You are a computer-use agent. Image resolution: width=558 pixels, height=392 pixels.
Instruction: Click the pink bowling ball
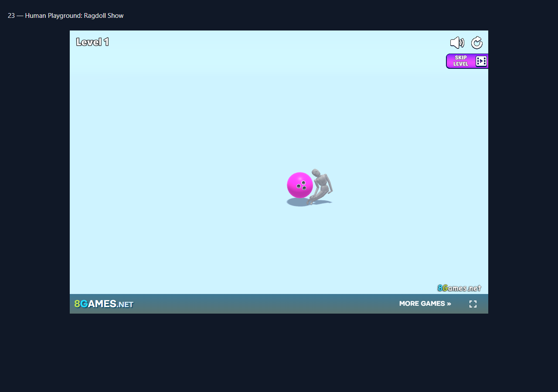click(x=300, y=185)
